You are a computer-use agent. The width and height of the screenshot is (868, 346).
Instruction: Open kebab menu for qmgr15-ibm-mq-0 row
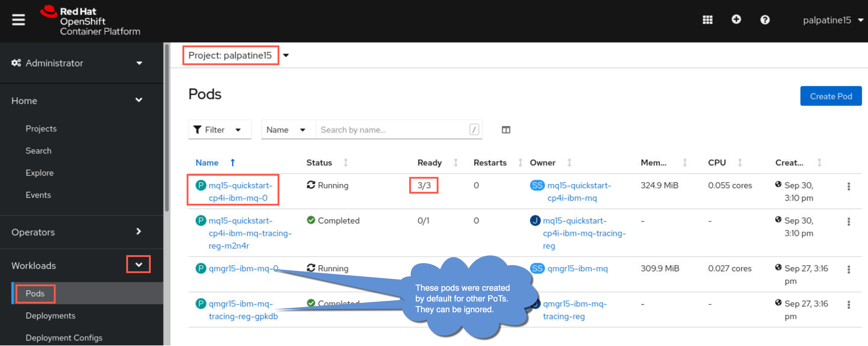click(849, 269)
